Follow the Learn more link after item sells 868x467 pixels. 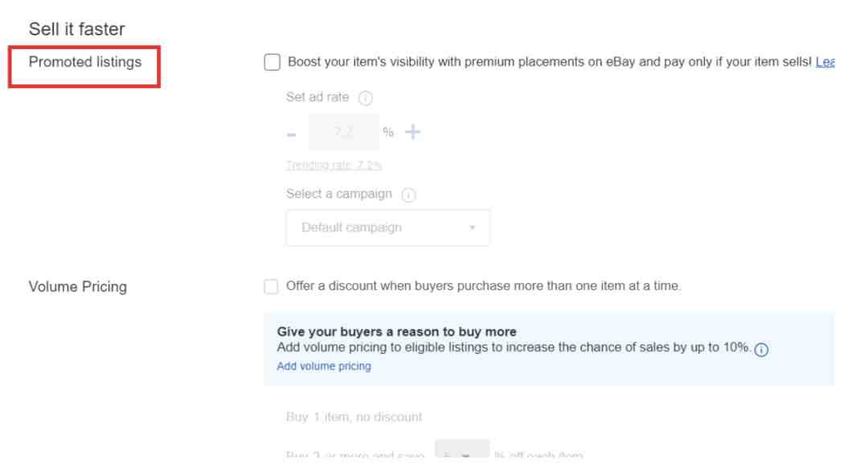pyautogui.click(x=825, y=62)
